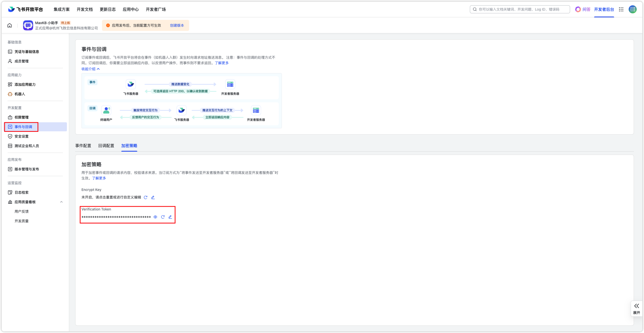Expand the side panel with 展开 button
The image size is (644, 333).
point(636,308)
